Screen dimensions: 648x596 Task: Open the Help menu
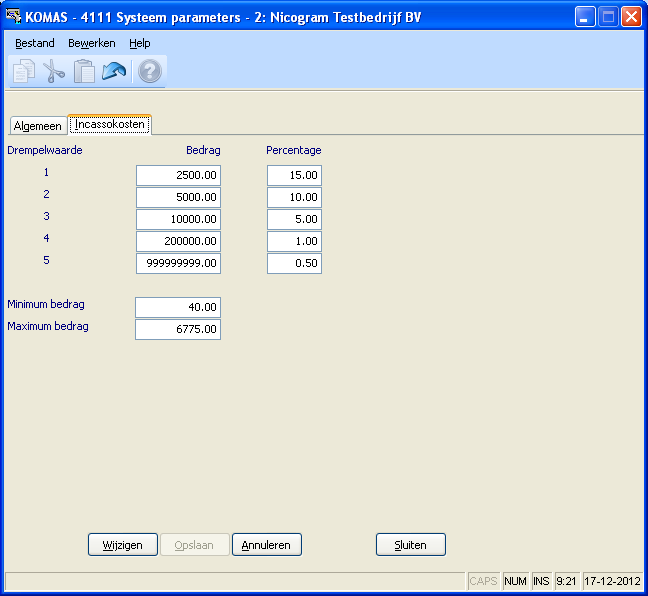pos(140,43)
